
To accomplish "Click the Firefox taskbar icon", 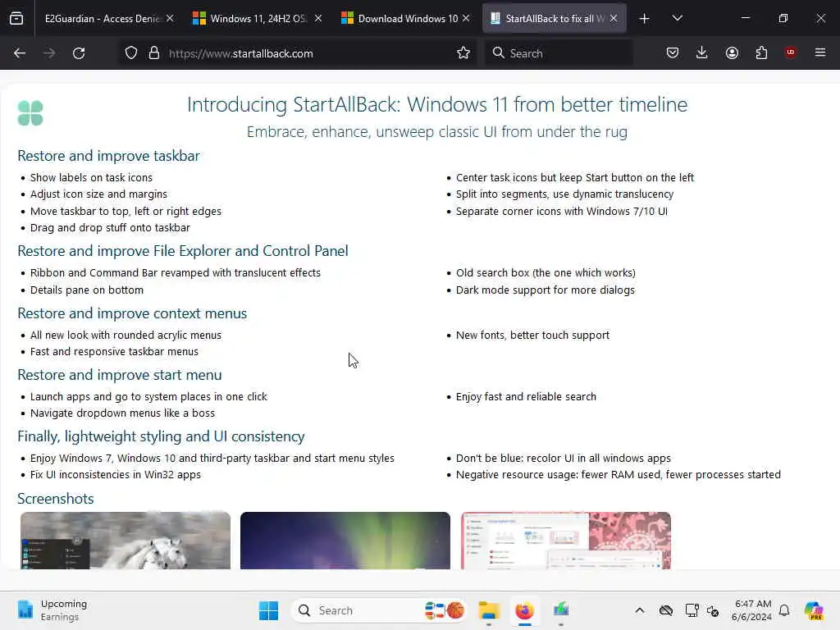I will (x=524, y=610).
